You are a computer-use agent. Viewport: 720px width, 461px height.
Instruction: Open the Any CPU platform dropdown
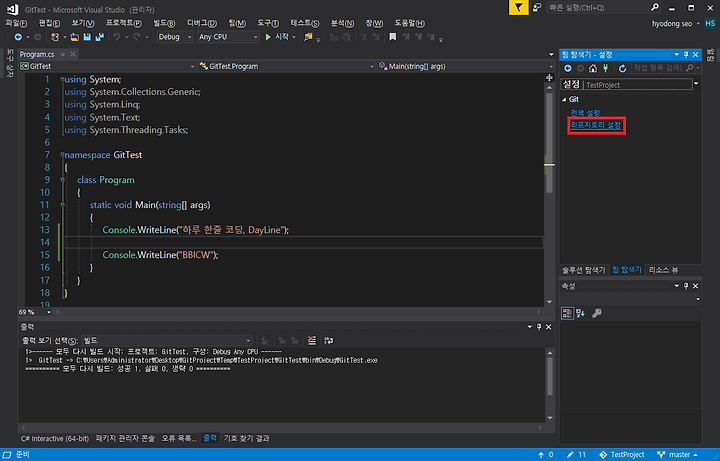pos(228,37)
